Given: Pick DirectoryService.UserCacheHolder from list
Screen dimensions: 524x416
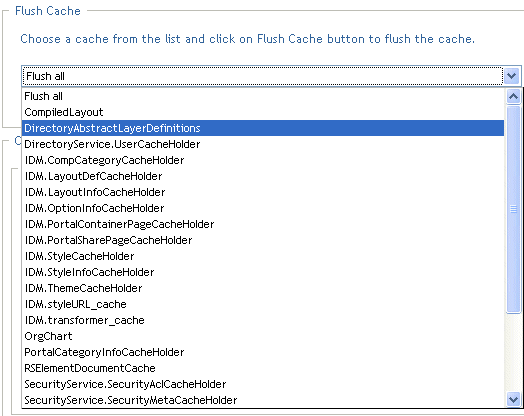Looking at the screenshot, I should [x=263, y=144].
